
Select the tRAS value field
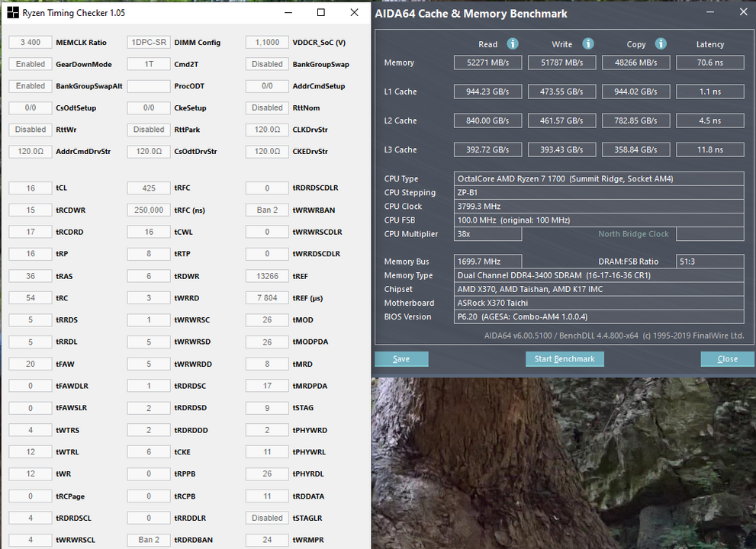click(x=31, y=276)
